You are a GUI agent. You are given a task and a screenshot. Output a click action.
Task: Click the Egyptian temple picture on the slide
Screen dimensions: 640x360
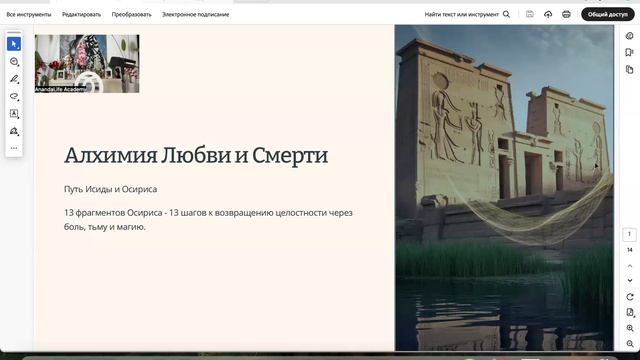tap(504, 187)
